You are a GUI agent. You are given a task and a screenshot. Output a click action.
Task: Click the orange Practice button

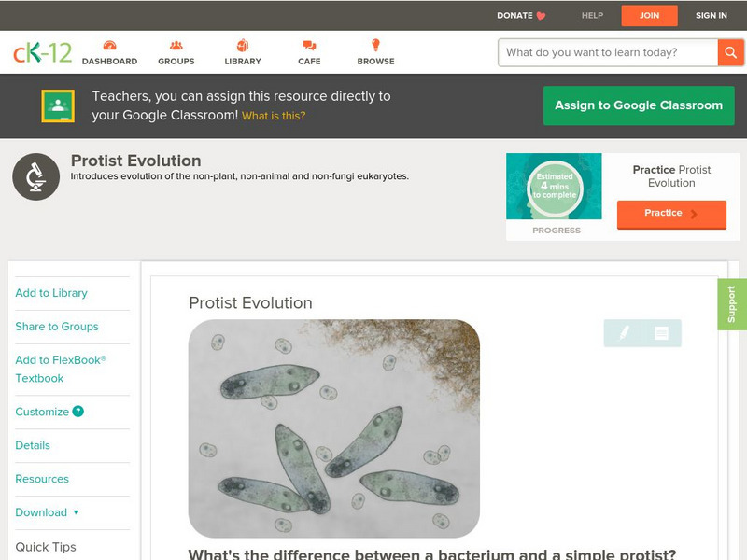pos(670,214)
